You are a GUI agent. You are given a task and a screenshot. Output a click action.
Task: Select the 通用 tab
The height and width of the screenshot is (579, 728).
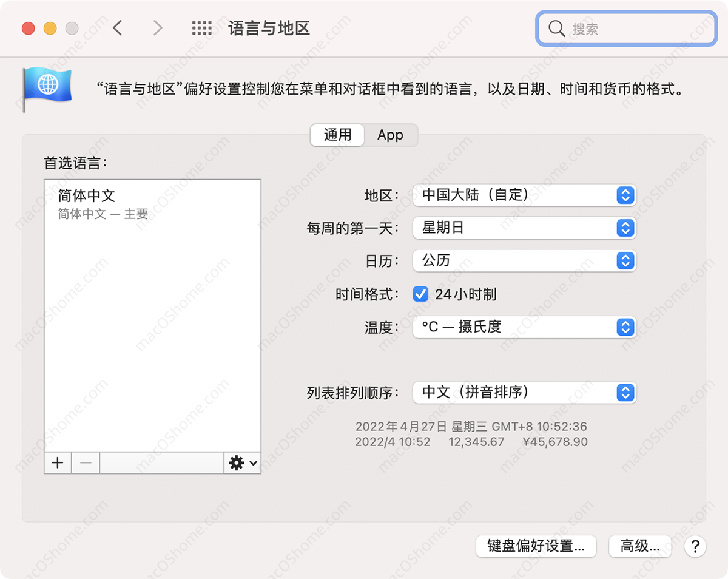337,135
